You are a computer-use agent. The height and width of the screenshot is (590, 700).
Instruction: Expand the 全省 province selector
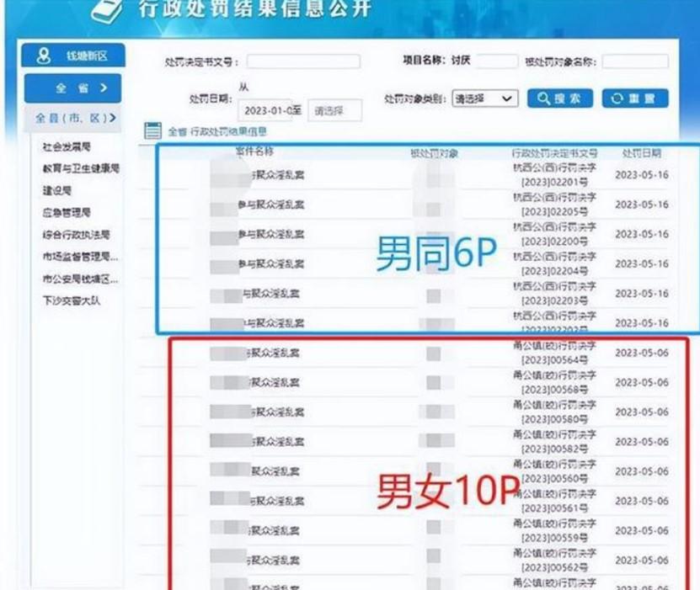point(73,88)
